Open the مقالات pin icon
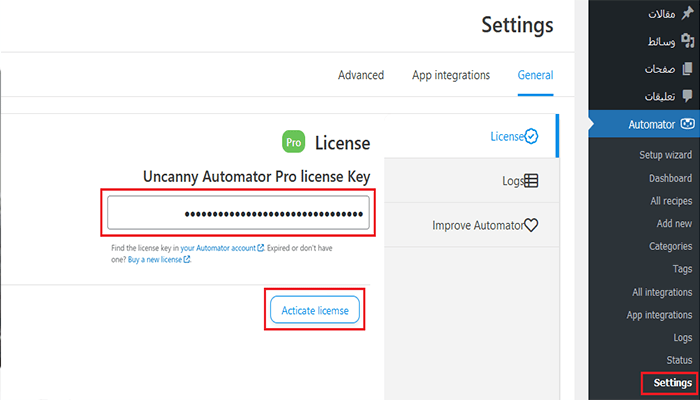This screenshot has height=400, width=700. 688,14
